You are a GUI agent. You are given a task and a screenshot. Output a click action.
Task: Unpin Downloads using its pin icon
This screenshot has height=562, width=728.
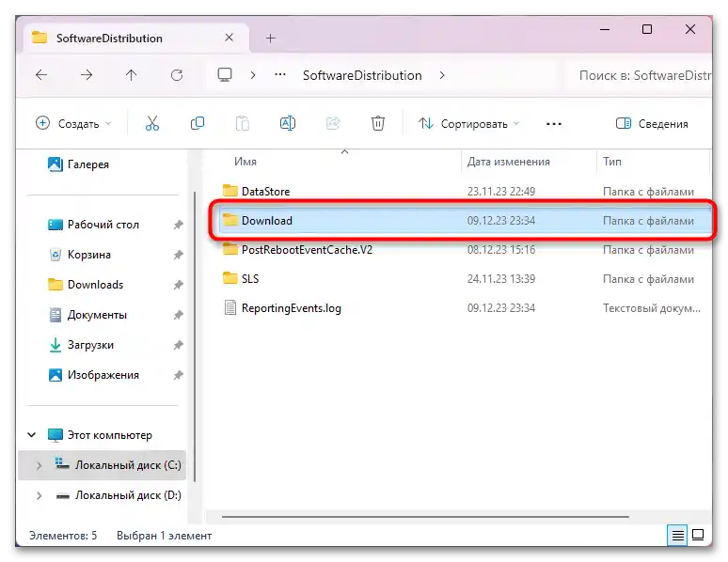point(179,285)
